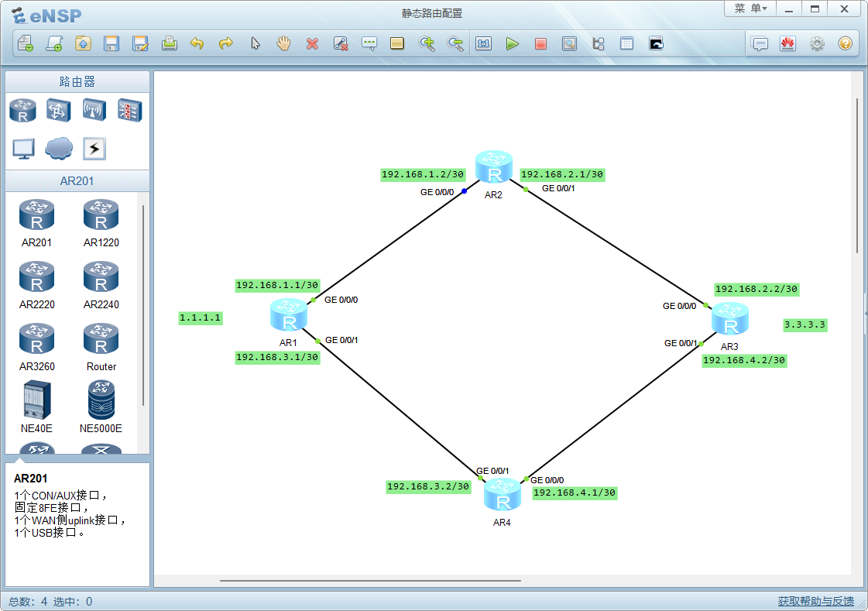The width and height of the screenshot is (868, 611).
Task: Click the Save As disk icon
Action: 141,43
